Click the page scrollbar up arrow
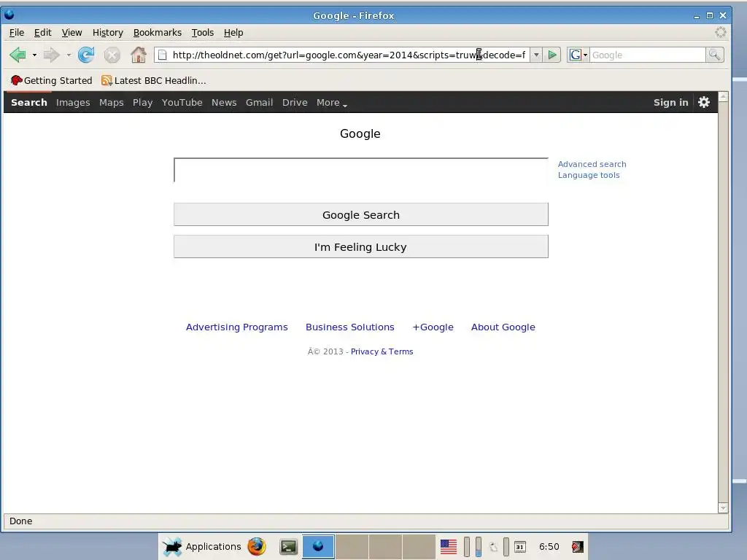 723,97
